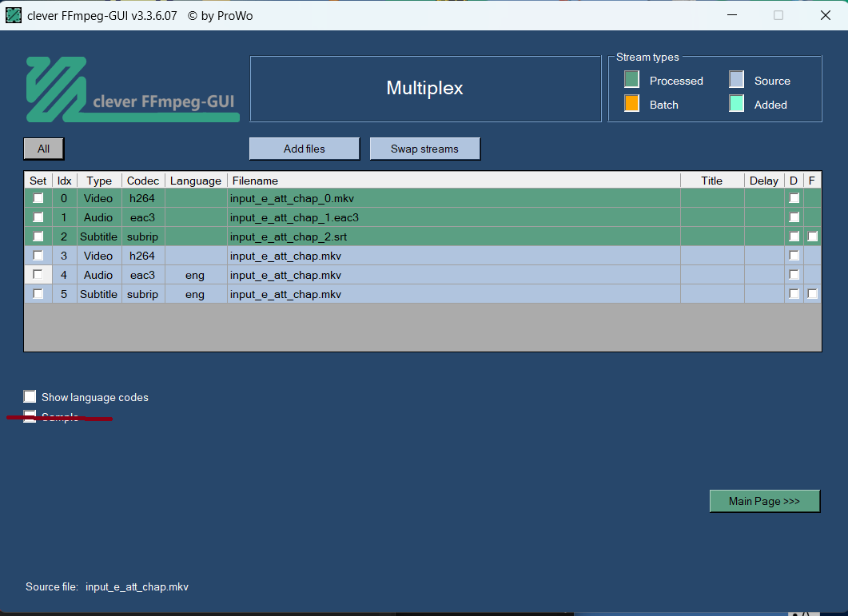
Task: Select all streams with the All button
Action: coord(44,149)
